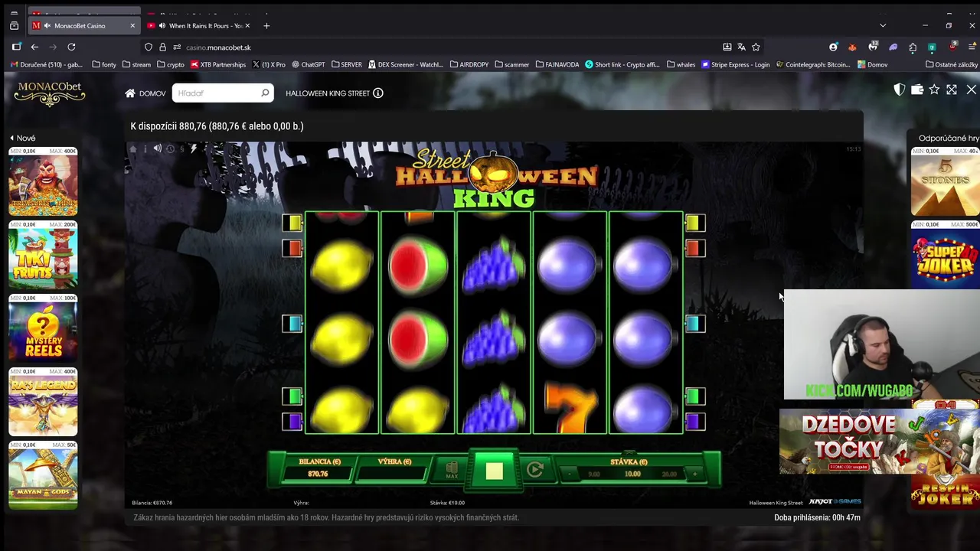Click the cyan payline marker on left

tap(292, 323)
